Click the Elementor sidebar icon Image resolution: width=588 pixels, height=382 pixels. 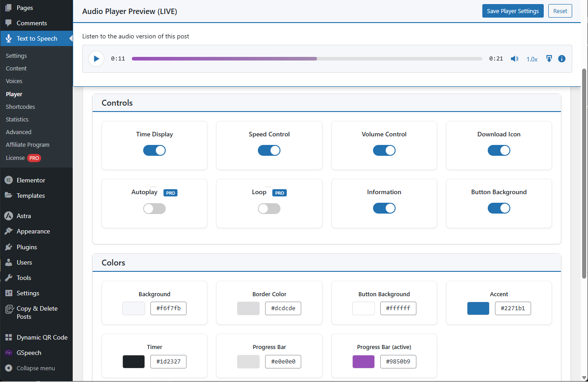point(9,180)
